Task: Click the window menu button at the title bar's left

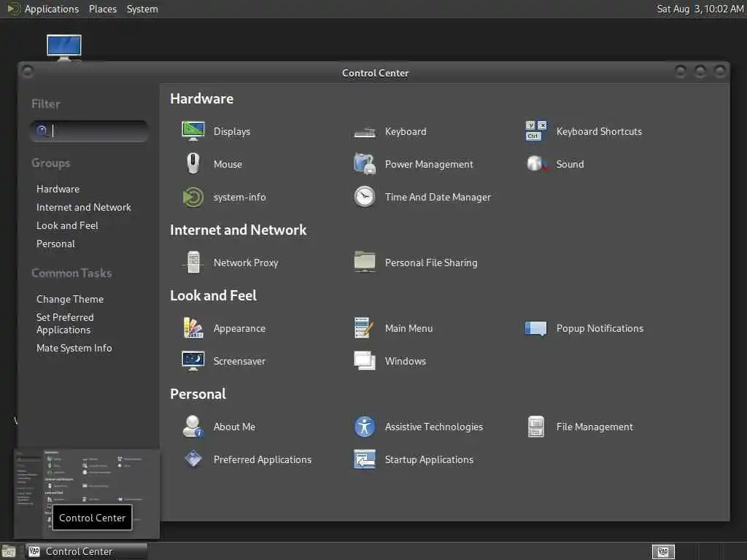Action: point(28,72)
